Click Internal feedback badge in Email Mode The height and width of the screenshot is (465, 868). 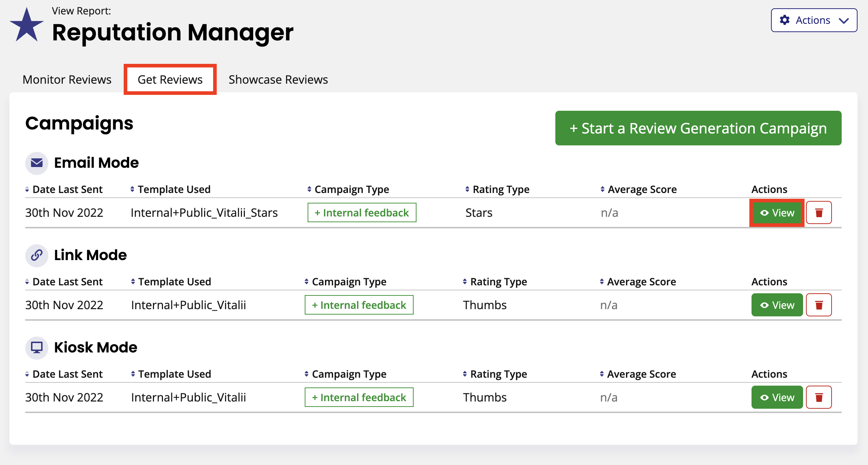pyautogui.click(x=362, y=212)
